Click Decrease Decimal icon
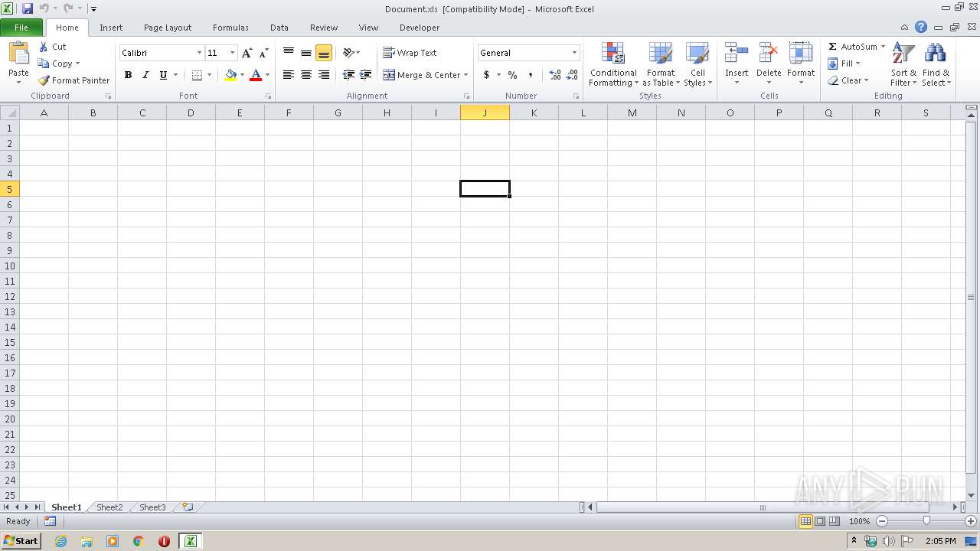Screen dimensions: 980x551 tap(573, 75)
